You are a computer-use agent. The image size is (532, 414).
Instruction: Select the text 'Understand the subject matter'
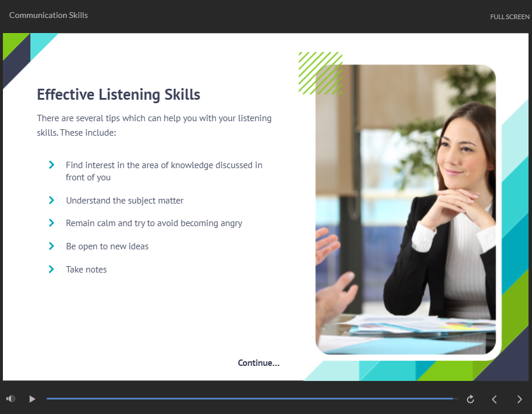(125, 201)
